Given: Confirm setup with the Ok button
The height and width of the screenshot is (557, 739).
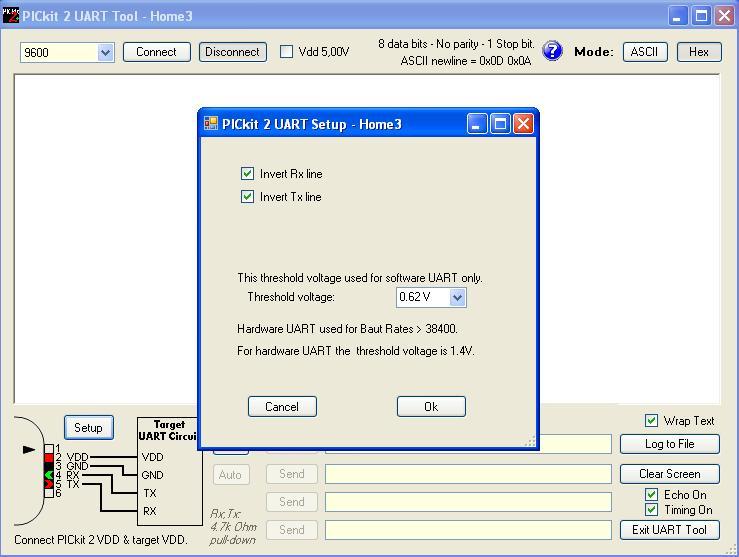Looking at the screenshot, I should coord(431,407).
